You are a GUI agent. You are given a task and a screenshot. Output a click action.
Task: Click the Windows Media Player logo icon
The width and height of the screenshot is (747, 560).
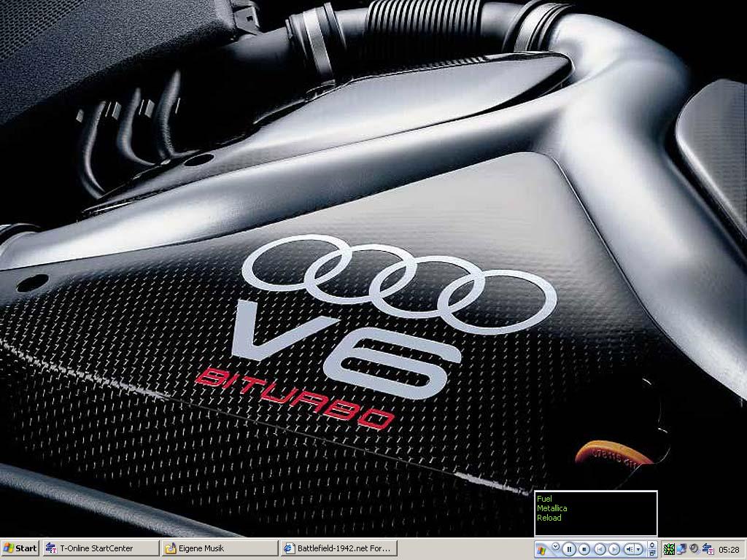542,551
